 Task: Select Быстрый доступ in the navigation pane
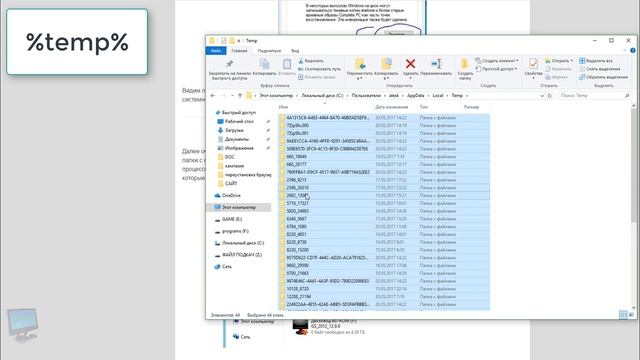[239, 113]
